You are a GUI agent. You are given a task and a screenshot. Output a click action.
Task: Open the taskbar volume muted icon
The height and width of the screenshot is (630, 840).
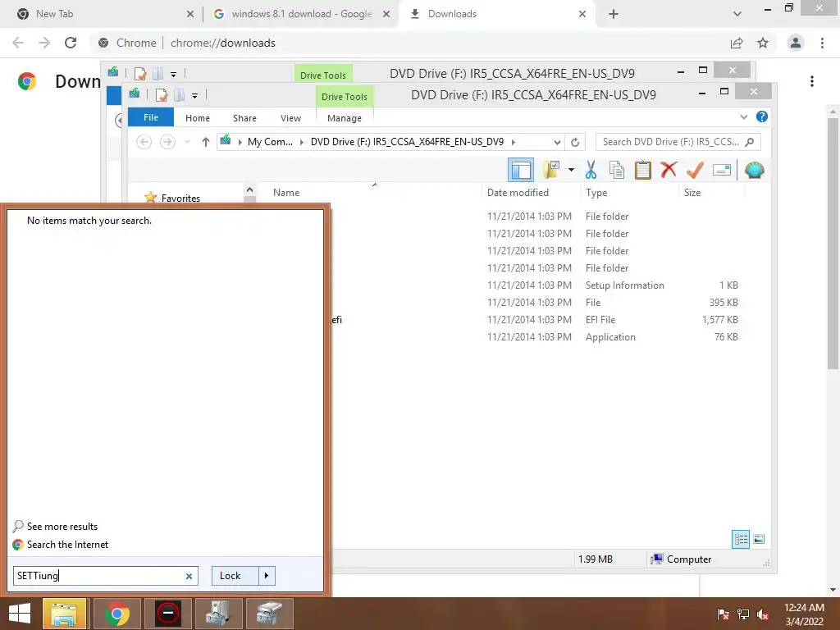(x=763, y=614)
